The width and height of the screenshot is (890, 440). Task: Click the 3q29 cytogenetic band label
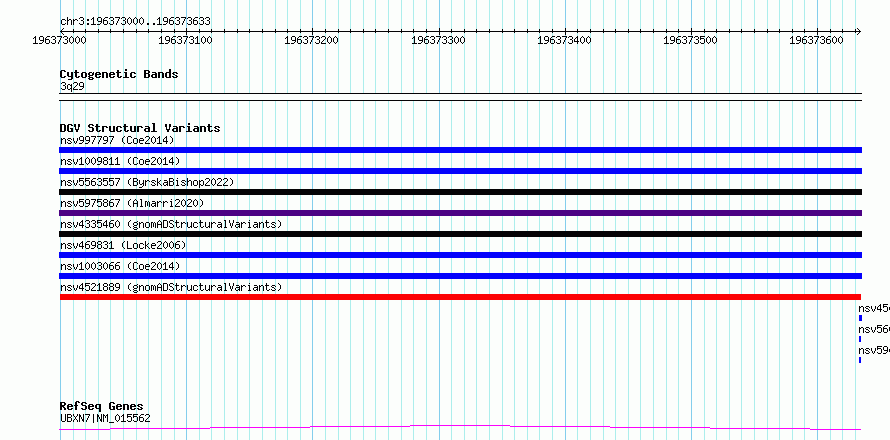[72, 87]
